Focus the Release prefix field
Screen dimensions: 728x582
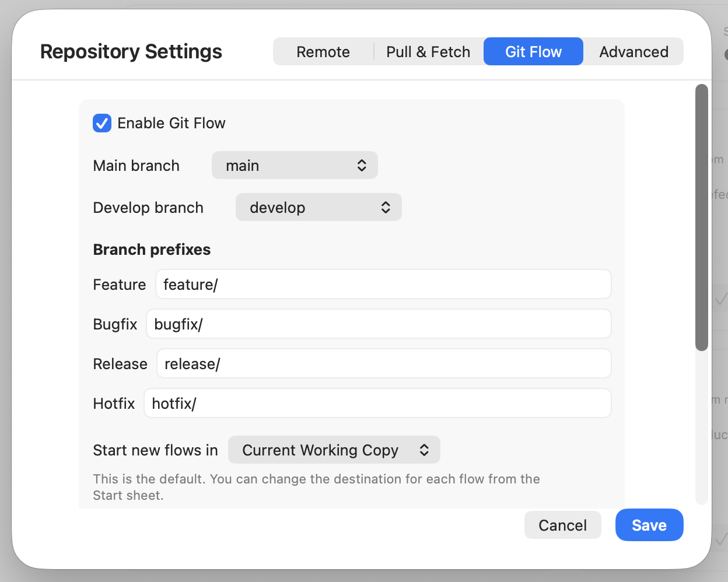coord(384,364)
